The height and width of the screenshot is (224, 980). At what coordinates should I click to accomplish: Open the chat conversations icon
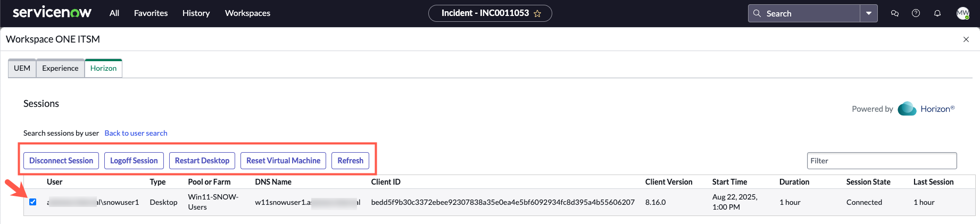click(895, 13)
